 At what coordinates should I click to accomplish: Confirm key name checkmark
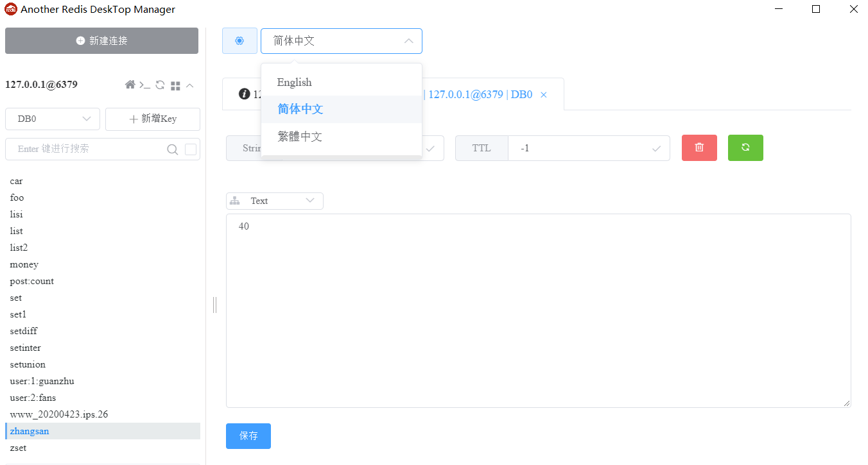(x=430, y=148)
